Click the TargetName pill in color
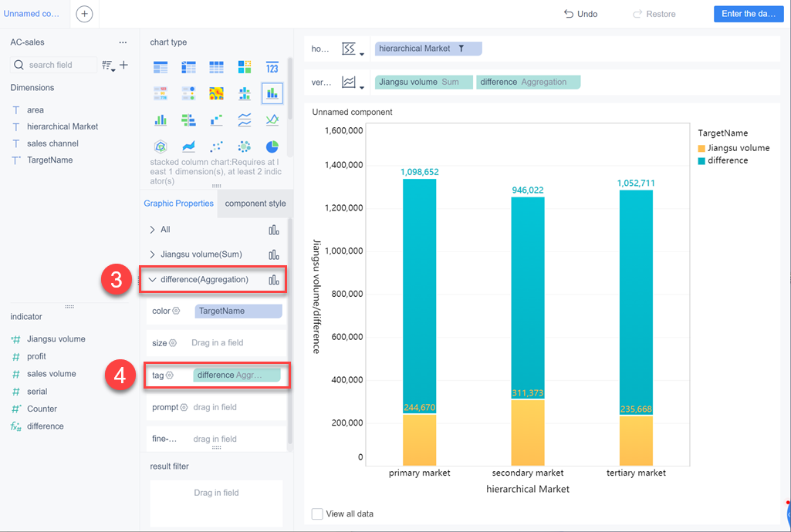This screenshot has width=791, height=532. click(238, 311)
